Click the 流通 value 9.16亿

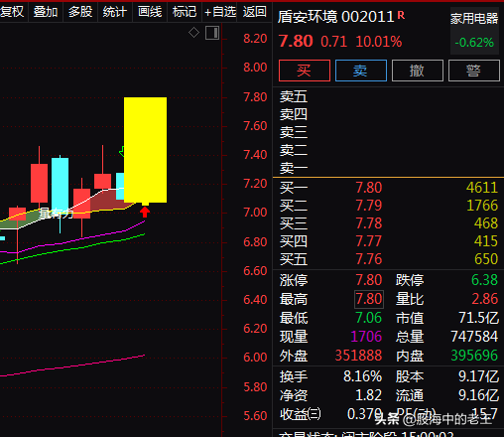point(478,395)
